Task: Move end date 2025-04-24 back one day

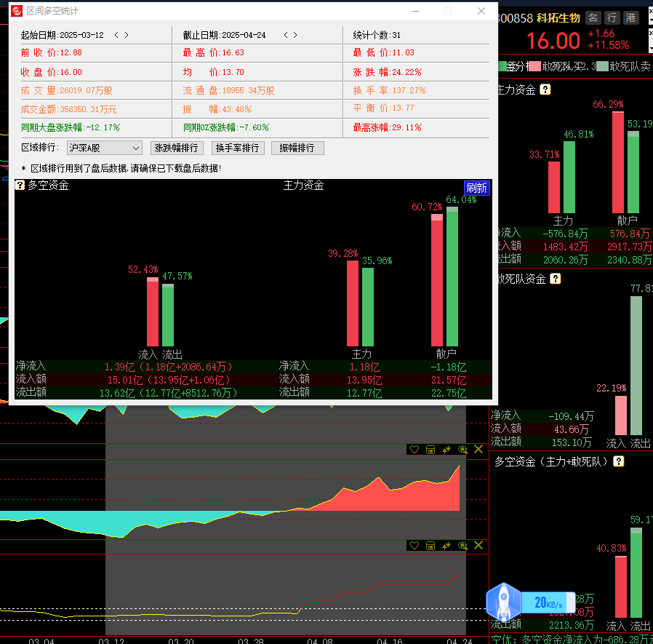Action: click(x=286, y=35)
